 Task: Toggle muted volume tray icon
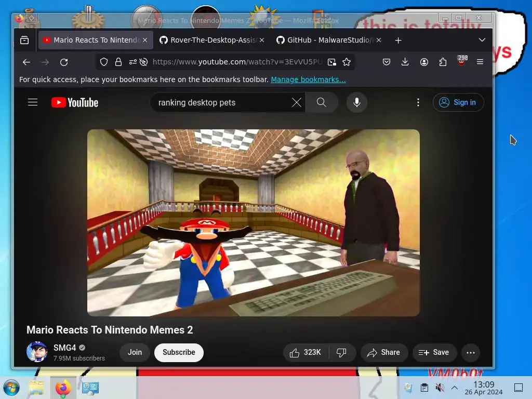(440, 388)
